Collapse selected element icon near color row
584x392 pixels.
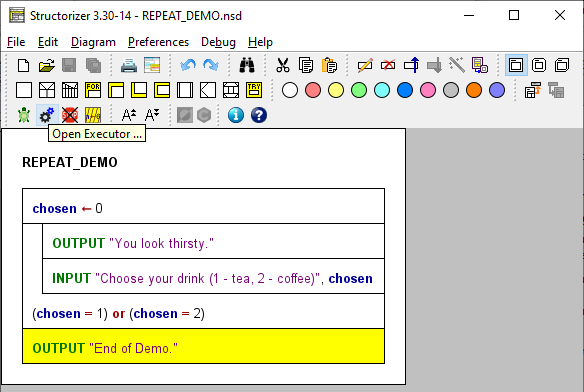533,90
